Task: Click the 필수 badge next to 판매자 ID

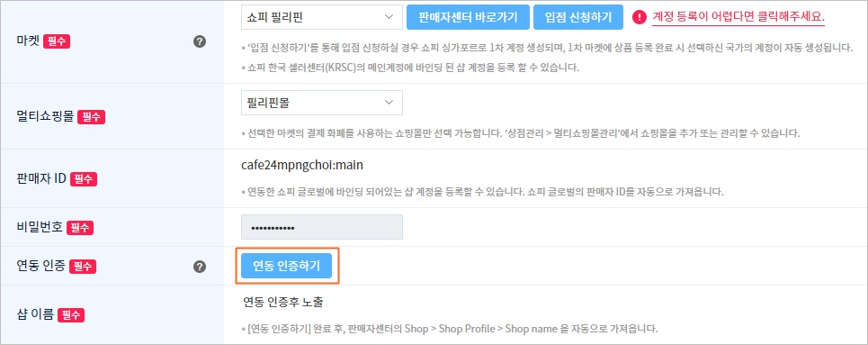Action: 85,178
